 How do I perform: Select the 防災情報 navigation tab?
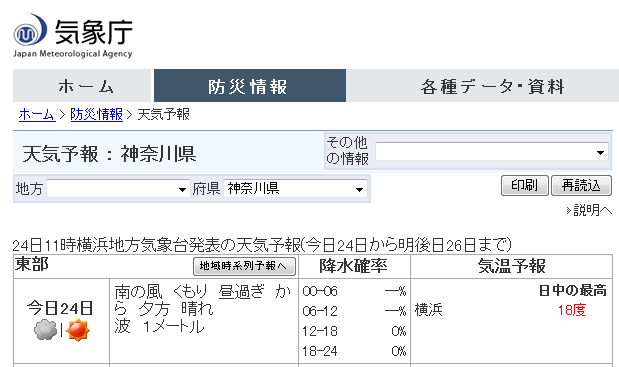pos(250,86)
